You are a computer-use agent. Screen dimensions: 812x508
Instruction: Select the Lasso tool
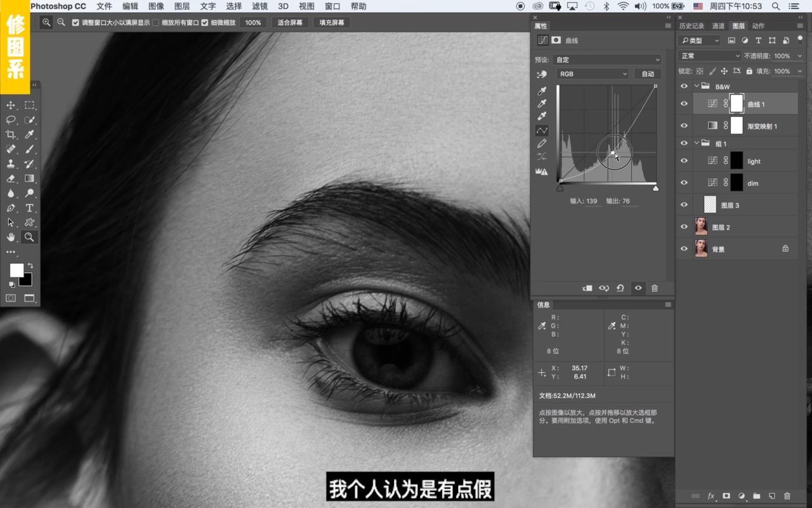point(11,120)
